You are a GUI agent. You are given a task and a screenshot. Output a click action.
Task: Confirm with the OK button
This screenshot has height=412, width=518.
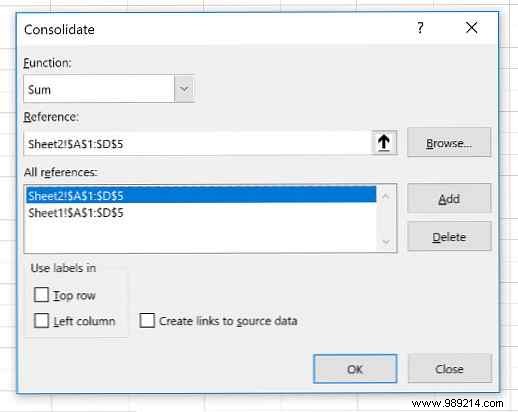pos(355,369)
